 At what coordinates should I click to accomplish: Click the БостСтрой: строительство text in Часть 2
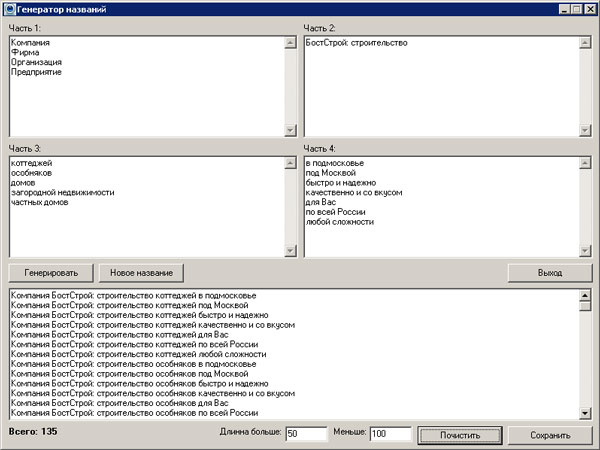coord(356,43)
